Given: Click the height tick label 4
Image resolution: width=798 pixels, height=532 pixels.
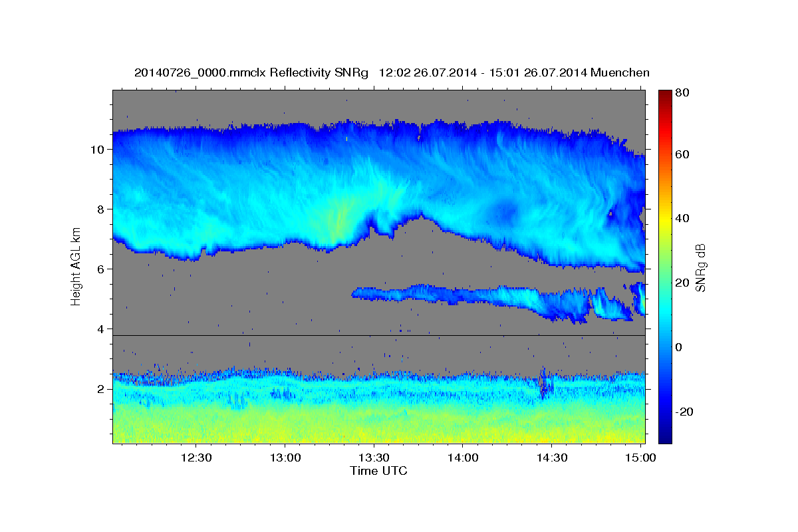Looking at the screenshot, I should pyautogui.click(x=101, y=329).
